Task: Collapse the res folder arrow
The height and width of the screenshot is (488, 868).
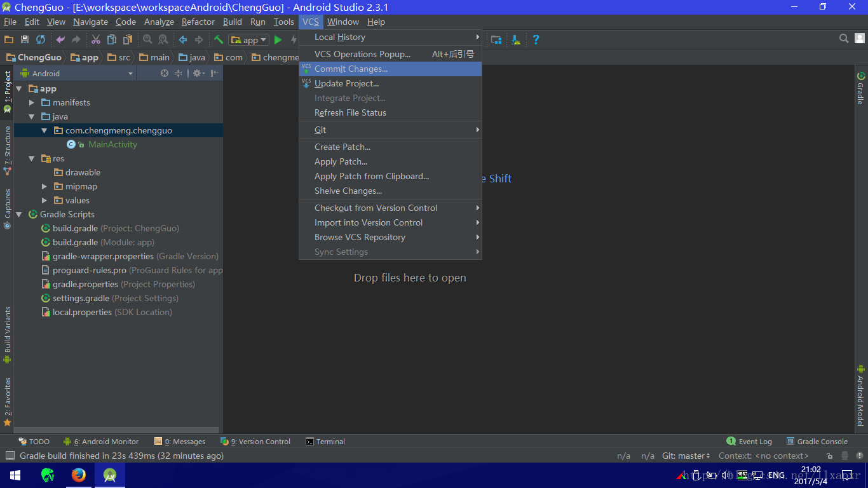Action: (x=32, y=159)
